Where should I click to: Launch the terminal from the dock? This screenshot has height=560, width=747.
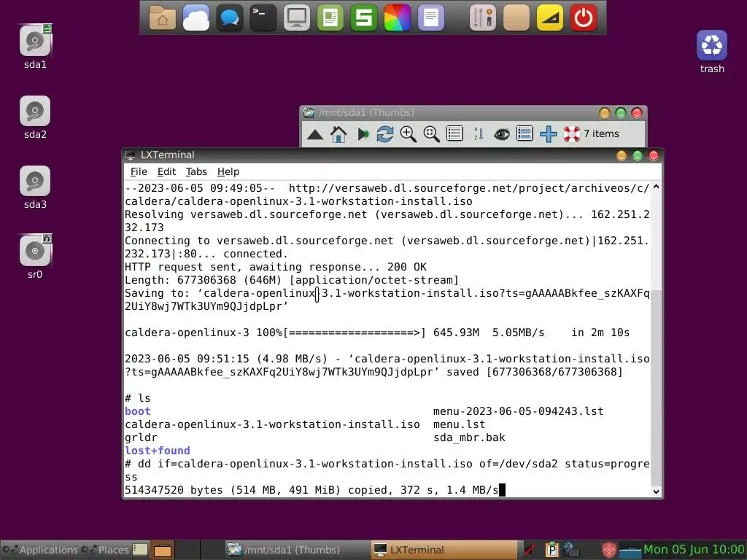(x=263, y=18)
